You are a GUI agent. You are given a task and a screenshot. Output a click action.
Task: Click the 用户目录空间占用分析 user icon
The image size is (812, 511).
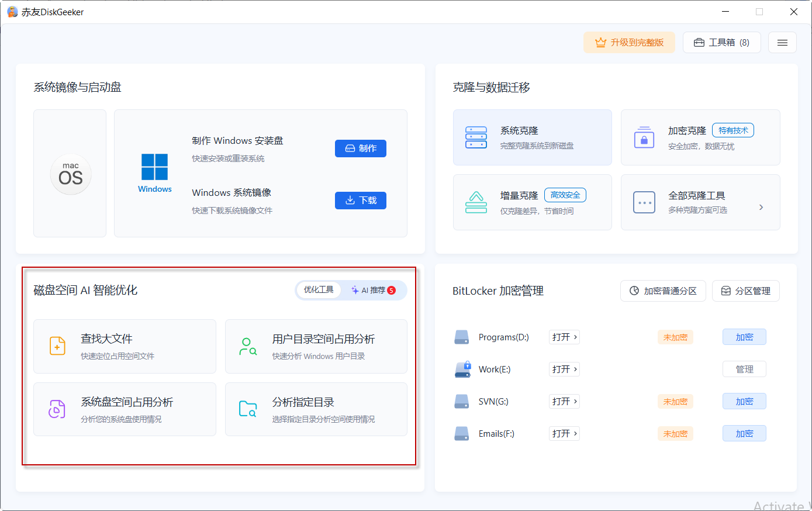[248, 346]
